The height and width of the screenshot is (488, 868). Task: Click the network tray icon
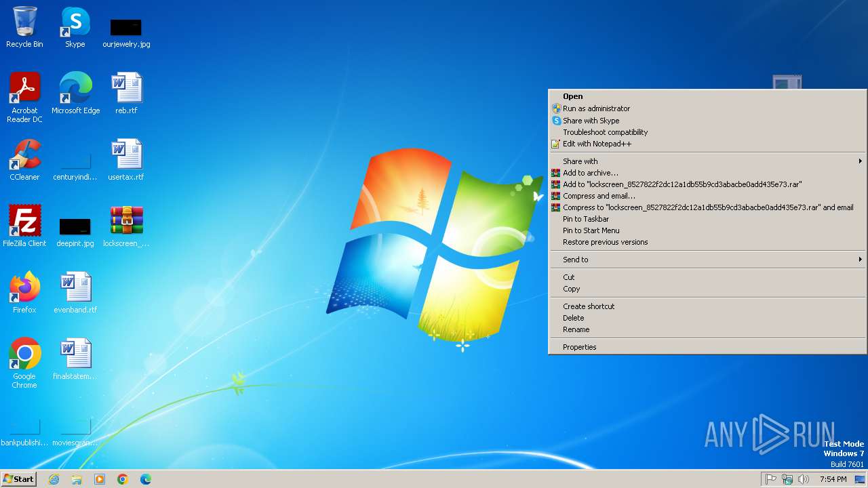(x=787, y=479)
